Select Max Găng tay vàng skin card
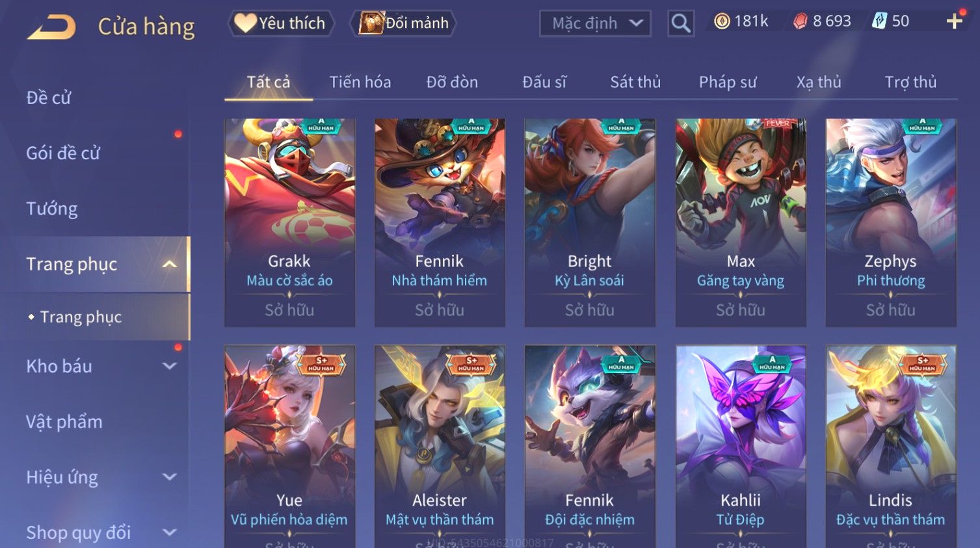The height and width of the screenshot is (548, 980). [741, 222]
